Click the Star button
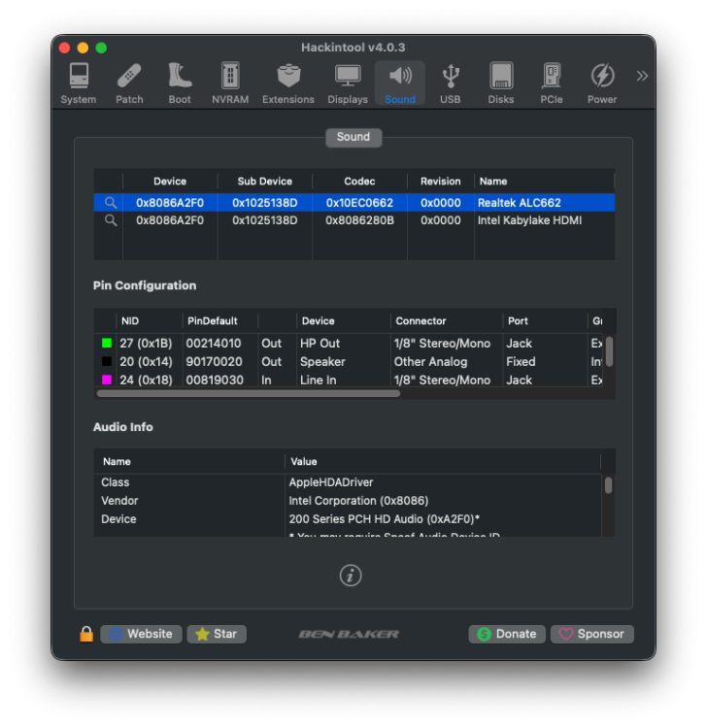This screenshot has height=728, width=707. [217, 634]
